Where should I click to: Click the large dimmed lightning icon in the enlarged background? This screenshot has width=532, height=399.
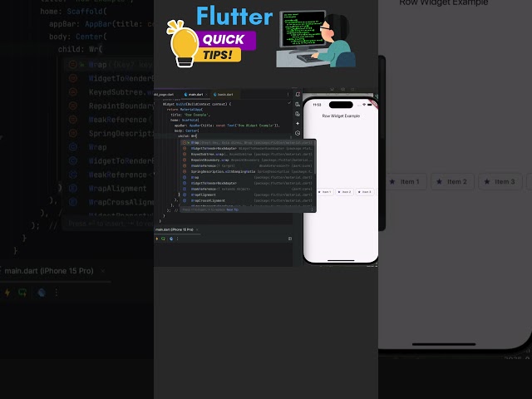(7, 293)
